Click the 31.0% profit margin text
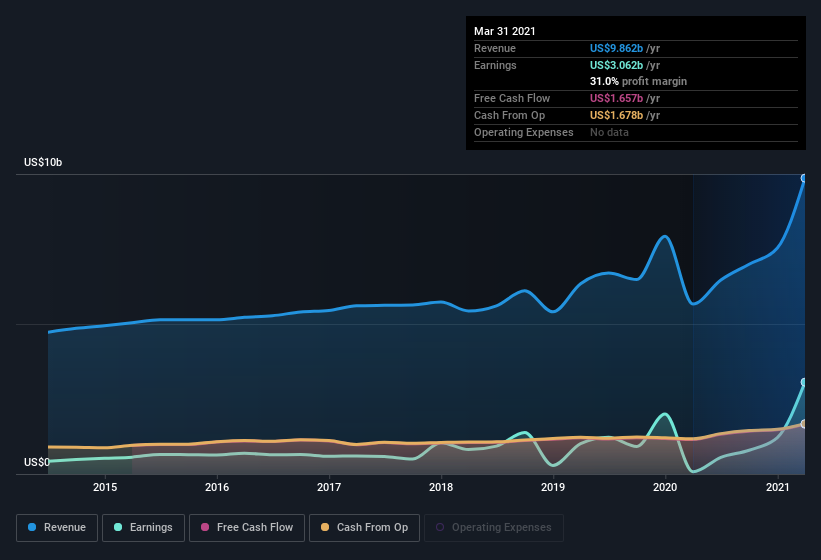 (x=638, y=82)
